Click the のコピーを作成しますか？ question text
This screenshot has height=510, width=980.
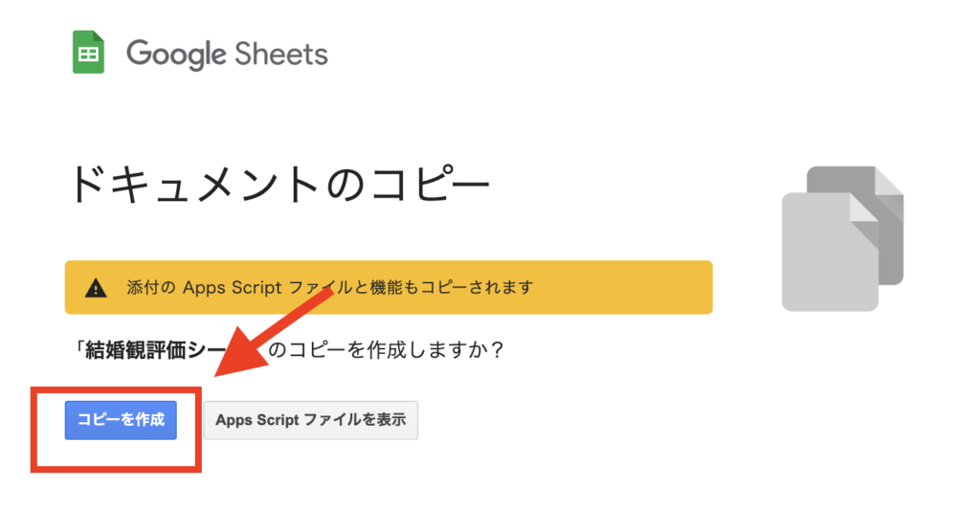tap(386, 351)
